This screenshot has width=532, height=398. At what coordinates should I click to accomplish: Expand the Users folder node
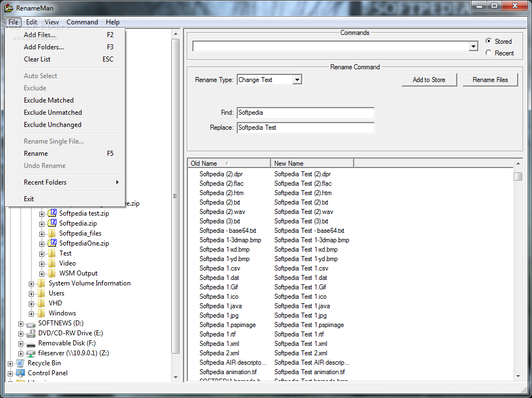31,294
